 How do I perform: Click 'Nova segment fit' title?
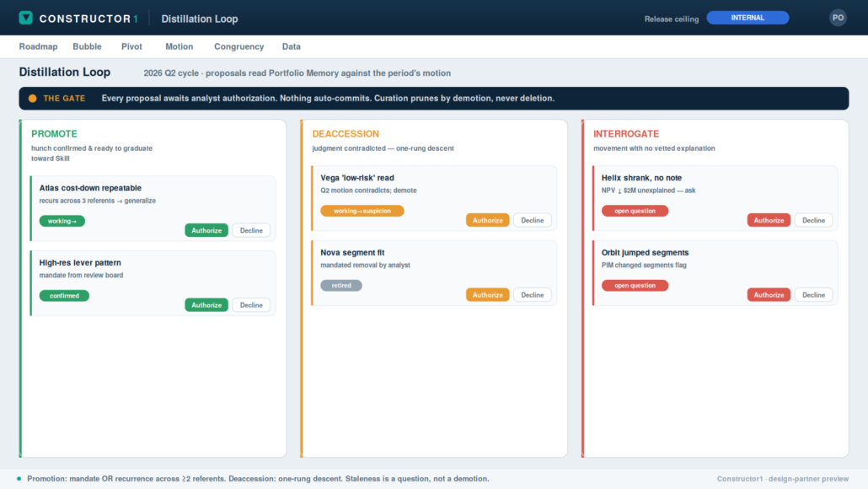[352, 253]
